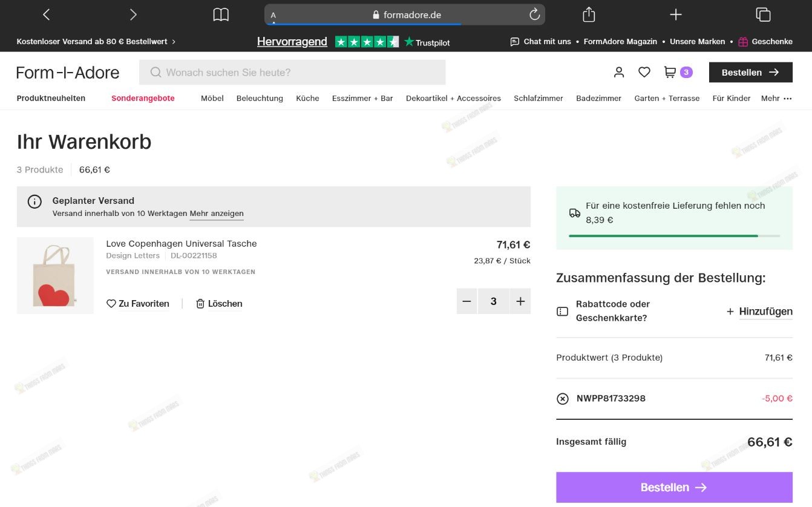Click the Design Letters brand text

pos(133,255)
